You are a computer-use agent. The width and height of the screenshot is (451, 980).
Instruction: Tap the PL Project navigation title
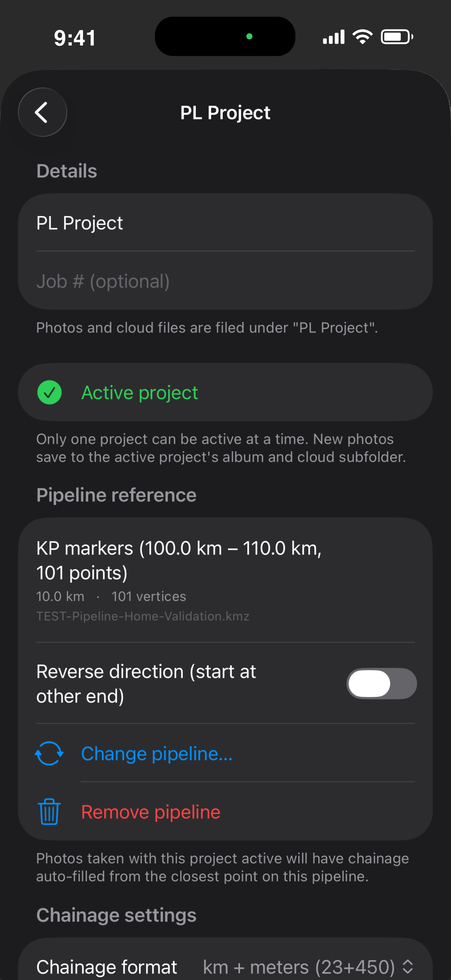point(225,113)
